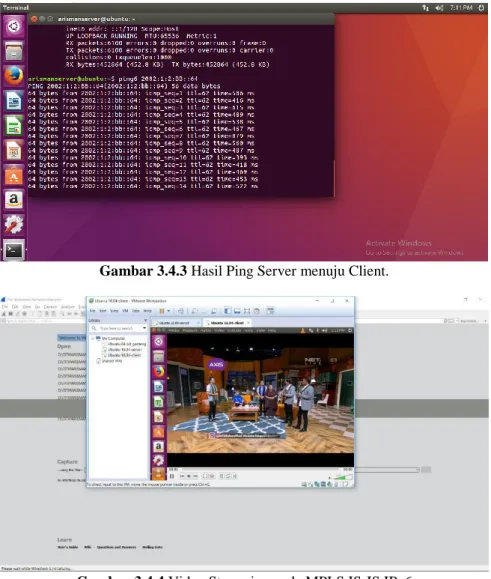Click the 7:11 PM clock in the top panel
This screenshot has height=579, width=491.
click(x=461, y=8)
